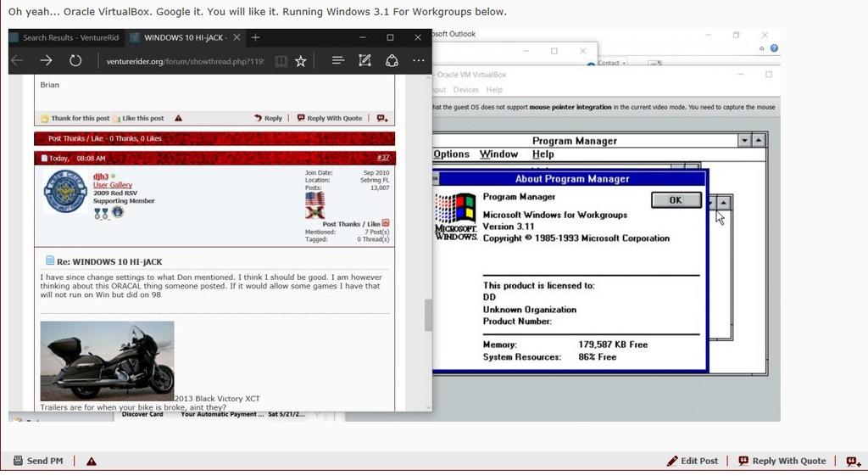Refresh the page in Edge
Image resolution: width=868 pixels, height=476 pixels.
[x=75, y=60]
